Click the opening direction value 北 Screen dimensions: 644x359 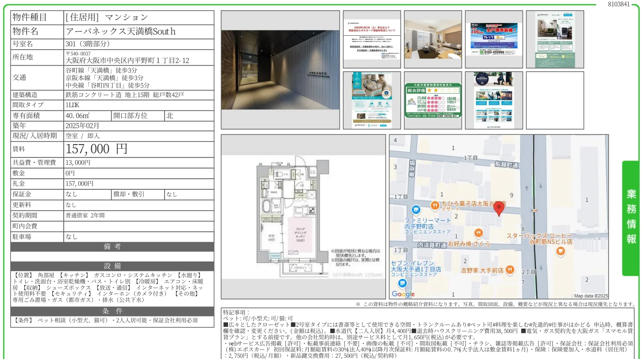169,116
